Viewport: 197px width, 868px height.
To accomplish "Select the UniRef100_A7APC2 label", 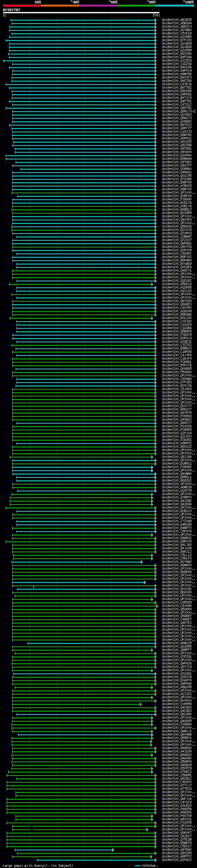I will pos(177,772).
